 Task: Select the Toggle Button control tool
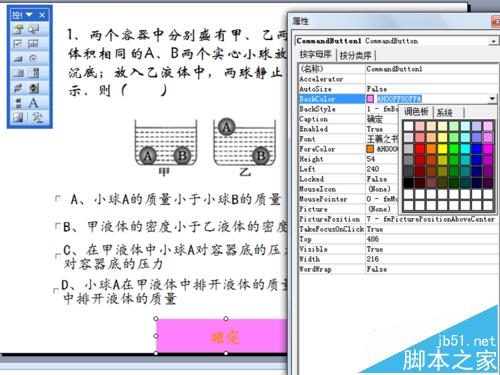(x=18, y=88)
